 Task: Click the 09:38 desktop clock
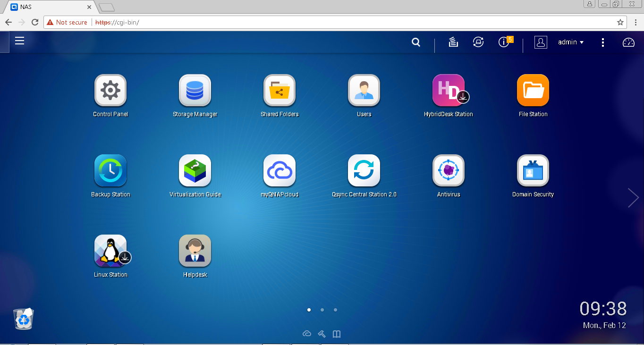tap(603, 309)
